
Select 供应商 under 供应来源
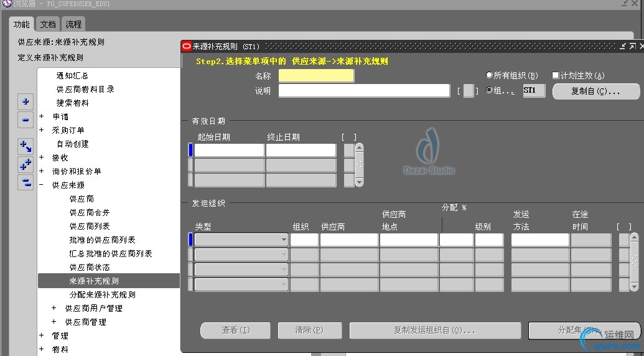82,199
